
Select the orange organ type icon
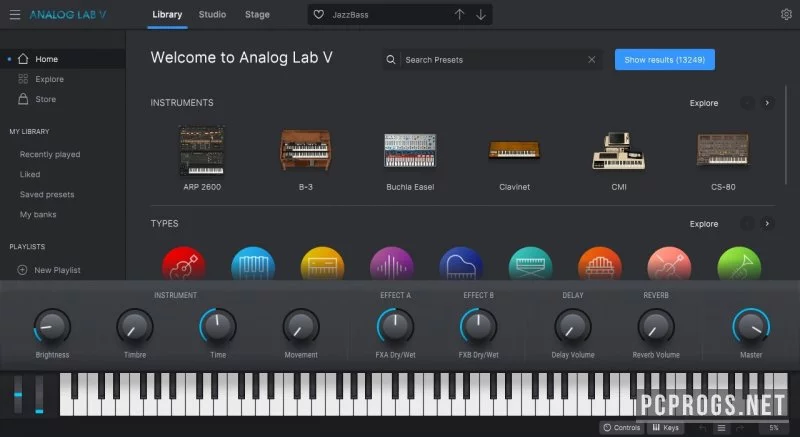(600, 264)
